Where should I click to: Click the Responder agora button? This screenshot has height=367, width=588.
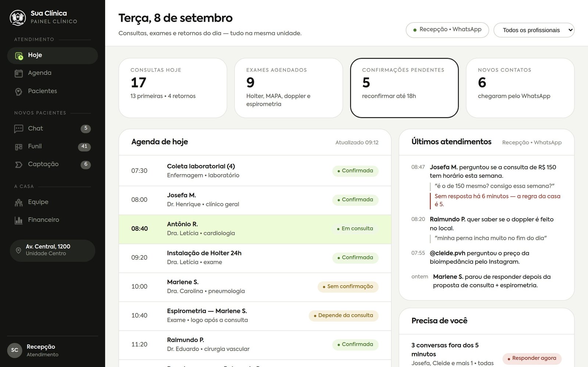[532, 358]
